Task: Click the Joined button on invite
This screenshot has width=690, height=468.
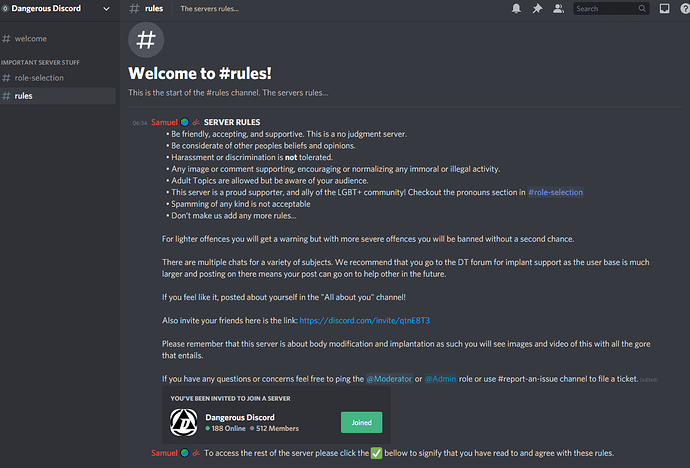Action: point(362,422)
